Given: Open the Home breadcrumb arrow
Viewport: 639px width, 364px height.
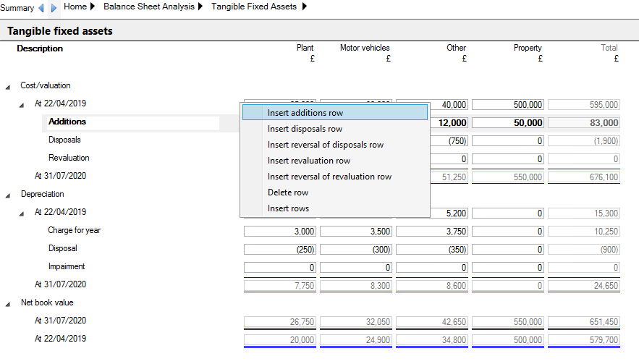Looking at the screenshot, I should pyautogui.click(x=93, y=7).
